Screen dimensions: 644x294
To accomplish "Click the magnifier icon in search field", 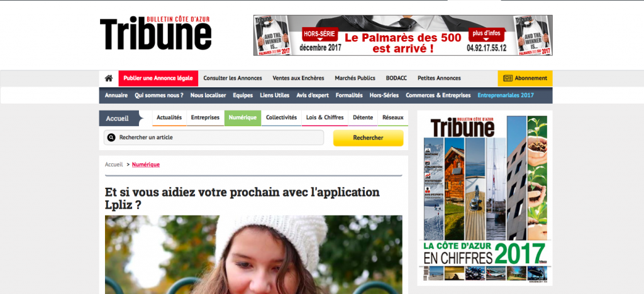I will pyautogui.click(x=111, y=138).
